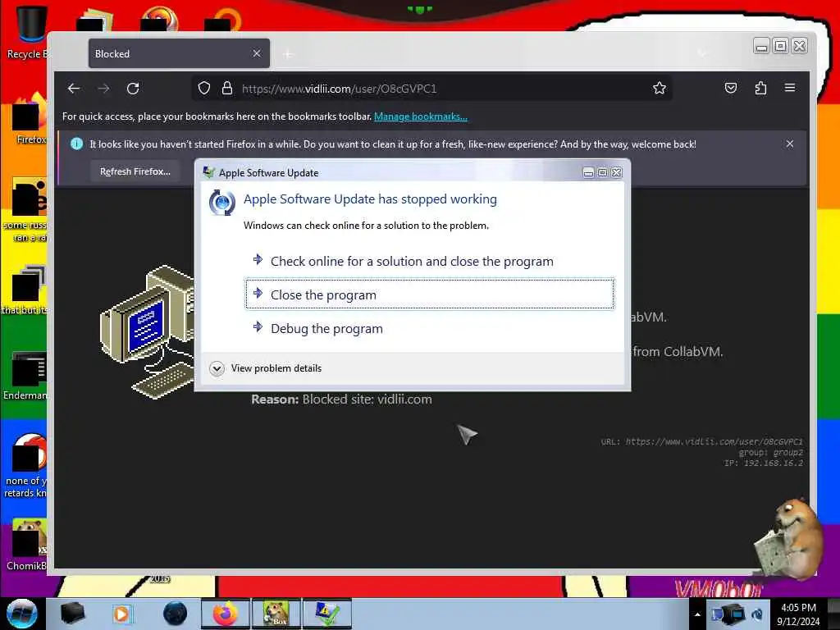Image resolution: width=840 pixels, height=630 pixels.
Task: Open Enderman desktop icon
Action: coord(25,376)
